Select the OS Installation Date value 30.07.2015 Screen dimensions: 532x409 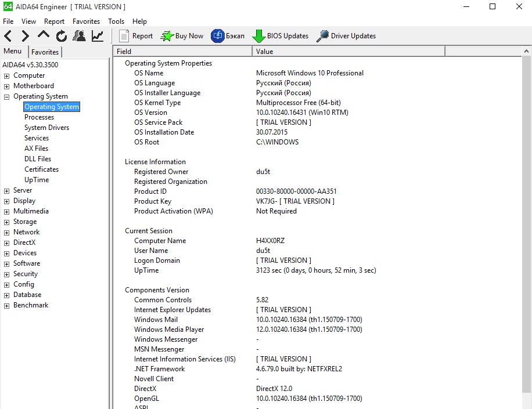[x=272, y=132]
